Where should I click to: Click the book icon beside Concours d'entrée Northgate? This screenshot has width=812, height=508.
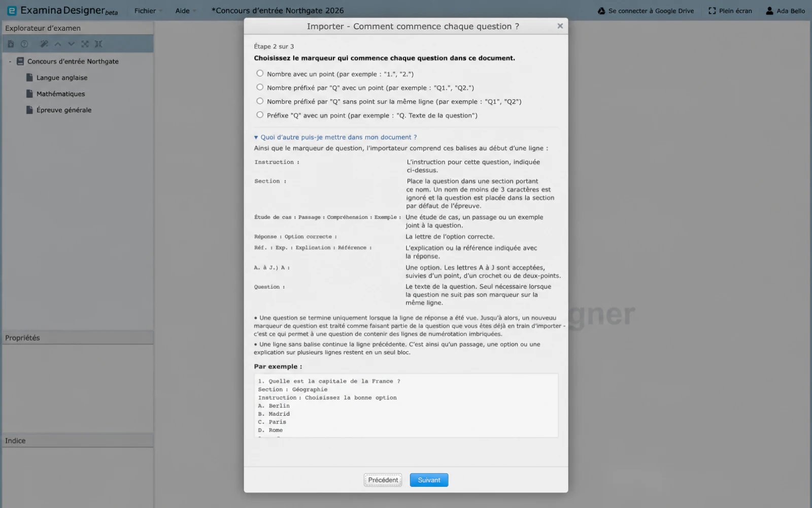(x=20, y=61)
